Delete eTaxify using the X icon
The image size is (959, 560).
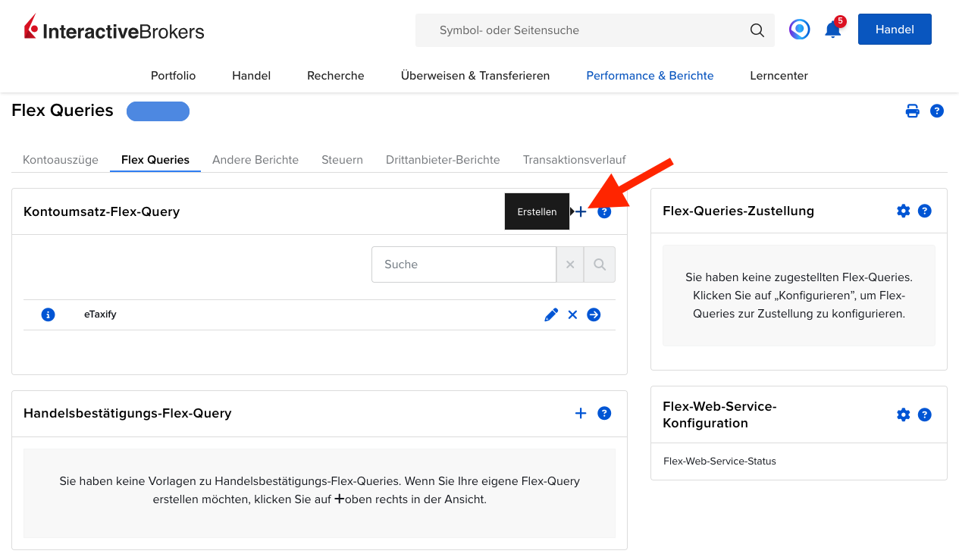click(572, 314)
